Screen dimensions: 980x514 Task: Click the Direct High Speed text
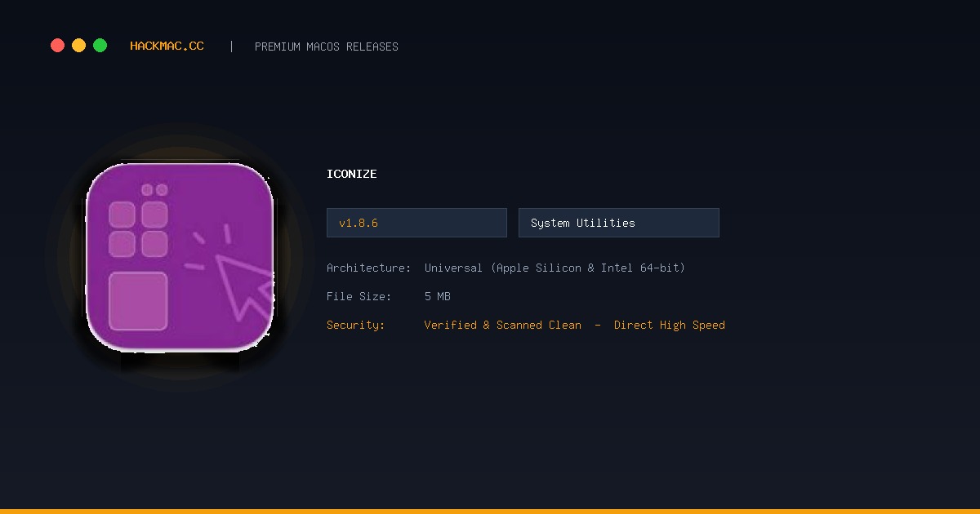(670, 325)
